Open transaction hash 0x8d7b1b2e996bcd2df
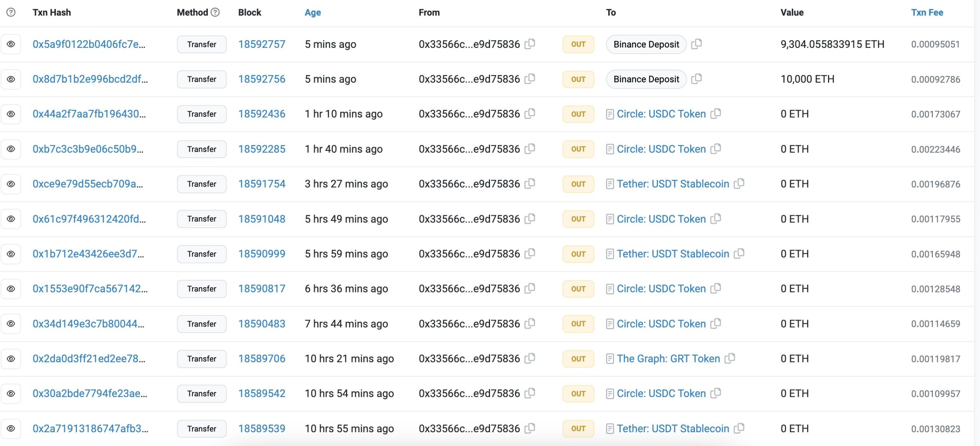Screen dimensions: 980x446 (90, 79)
